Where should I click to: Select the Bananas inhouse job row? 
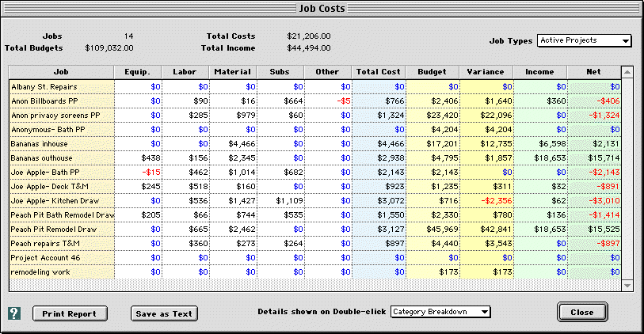coord(62,143)
